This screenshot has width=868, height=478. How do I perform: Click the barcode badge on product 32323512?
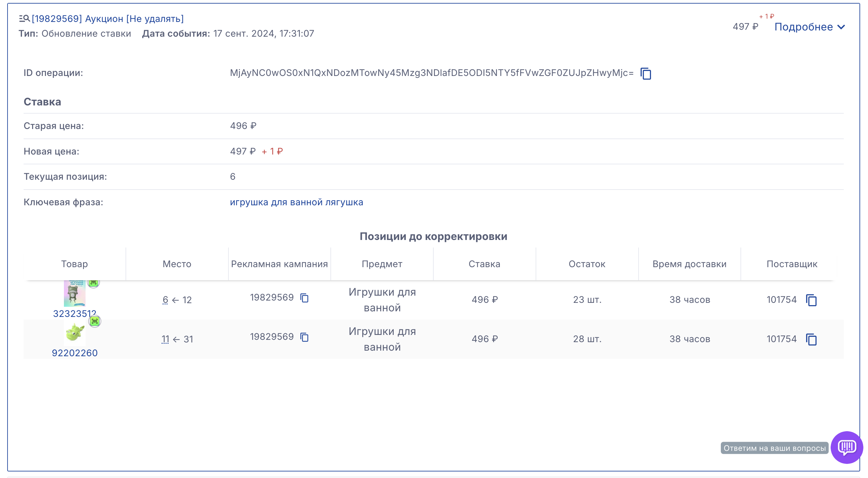(93, 283)
